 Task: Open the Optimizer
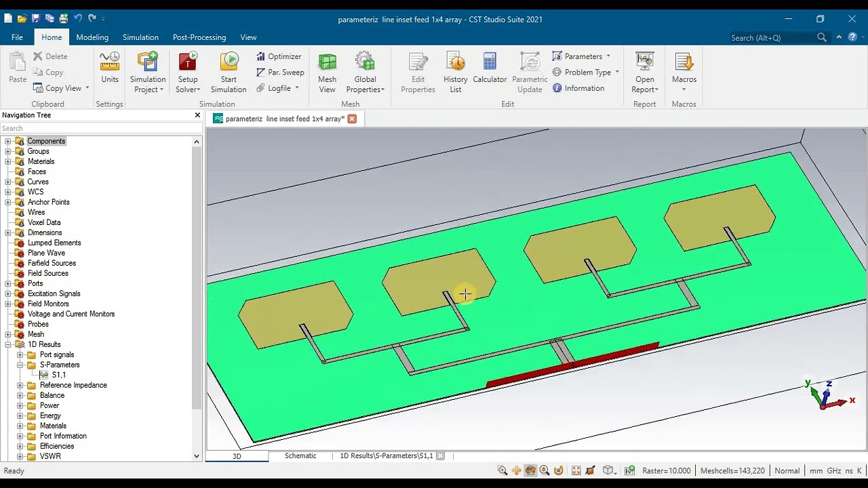(x=279, y=56)
